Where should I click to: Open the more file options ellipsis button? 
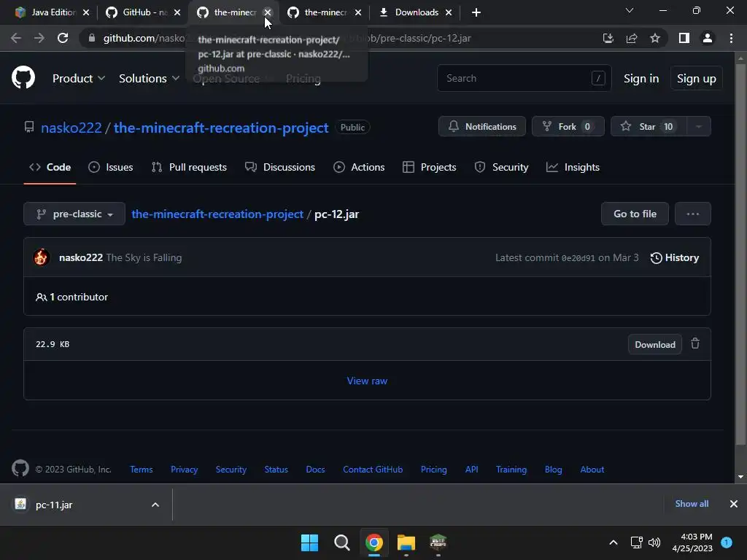pos(693,214)
